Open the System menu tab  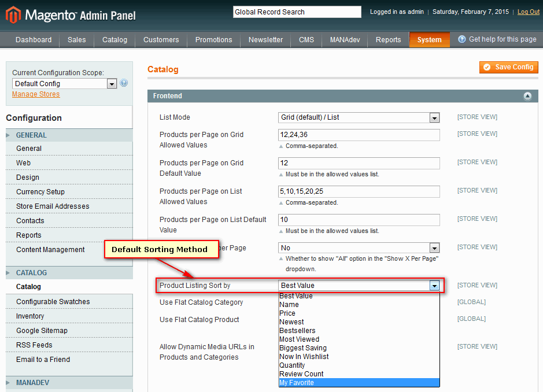point(429,40)
